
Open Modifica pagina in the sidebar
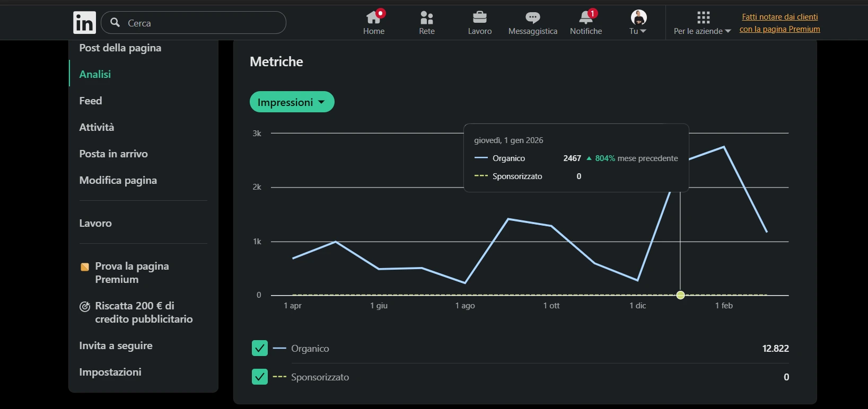pos(118,180)
